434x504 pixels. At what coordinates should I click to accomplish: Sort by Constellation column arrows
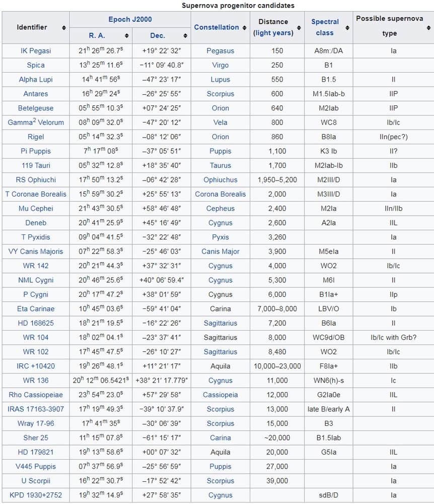(x=244, y=28)
